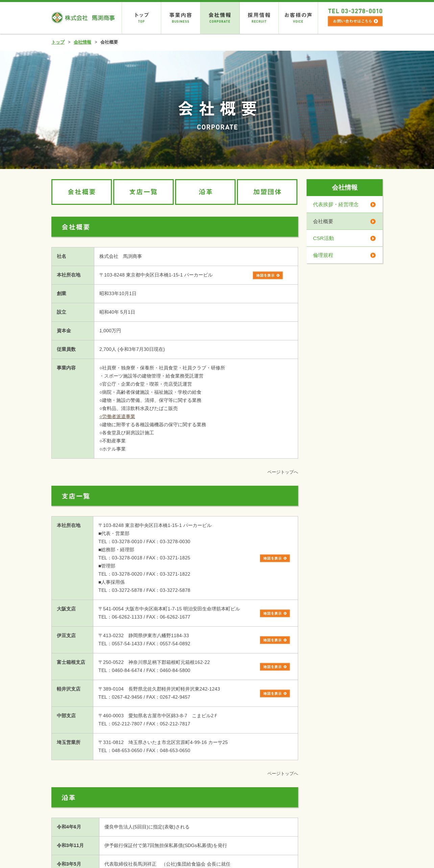The width and height of the screenshot is (434, 868).
Task: Click ページトップへ below 会社概要 table
Action: [x=283, y=472]
